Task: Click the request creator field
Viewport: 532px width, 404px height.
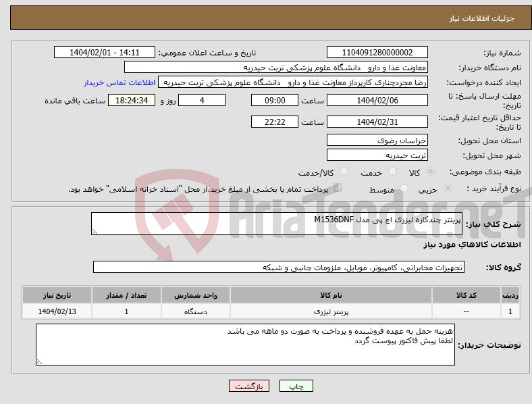Action: (293, 82)
